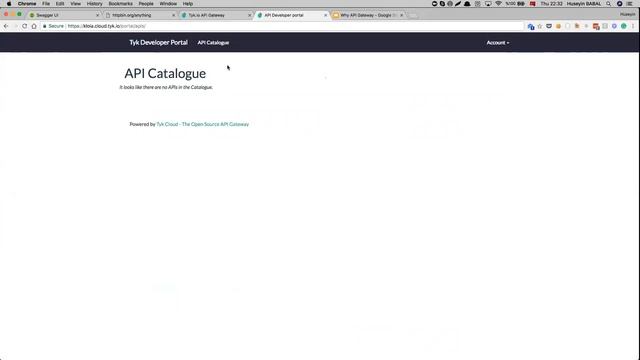Open the People menu
This screenshot has width=640, height=360.
(146, 4)
